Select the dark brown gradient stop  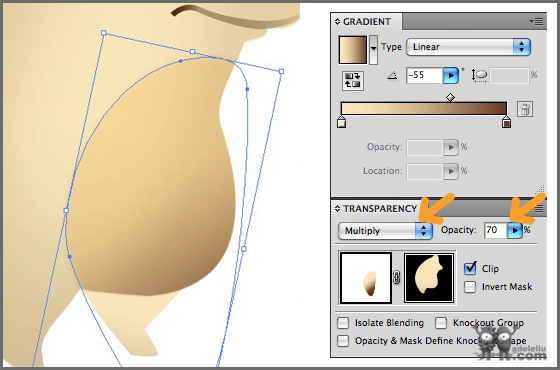point(506,122)
